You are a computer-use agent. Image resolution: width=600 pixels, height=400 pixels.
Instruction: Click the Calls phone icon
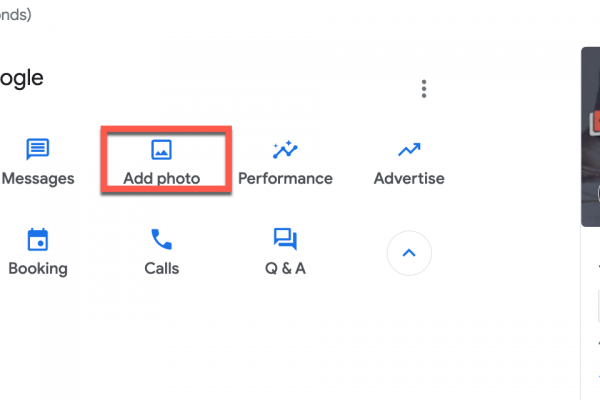pyautogui.click(x=161, y=239)
